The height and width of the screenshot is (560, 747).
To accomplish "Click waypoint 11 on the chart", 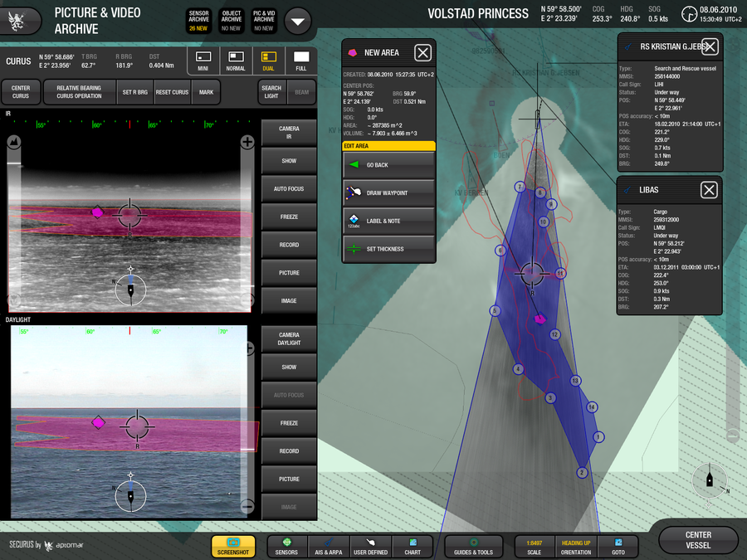I will point(561,273).
